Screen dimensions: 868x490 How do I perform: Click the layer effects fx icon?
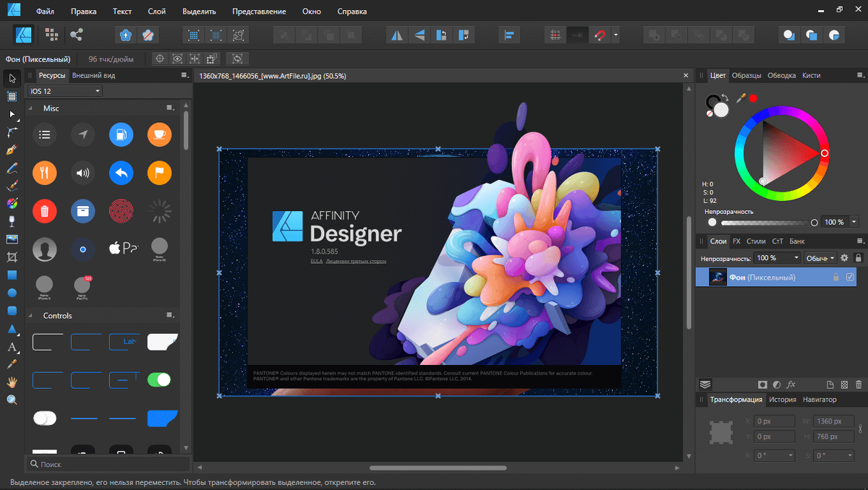pos(791,384)
